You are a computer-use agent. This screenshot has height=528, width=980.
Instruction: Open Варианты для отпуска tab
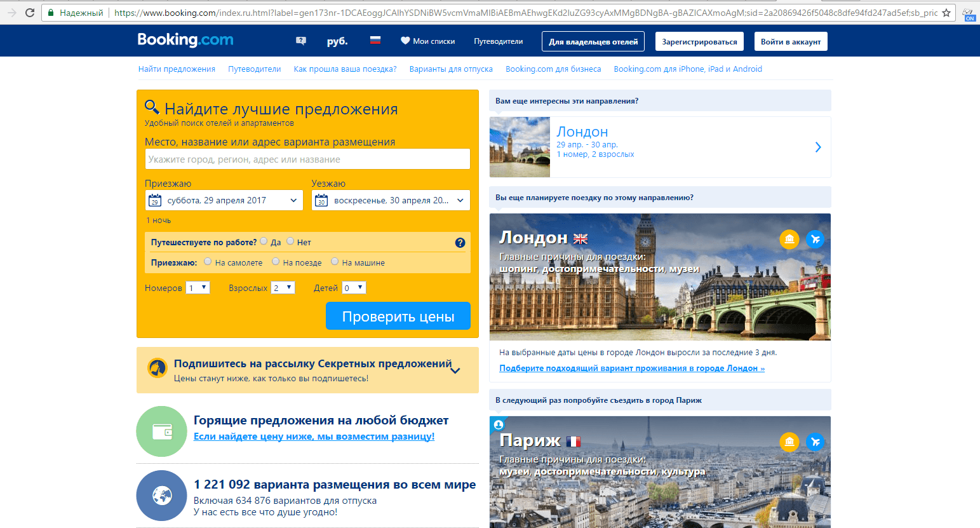(x=451, y=69)
